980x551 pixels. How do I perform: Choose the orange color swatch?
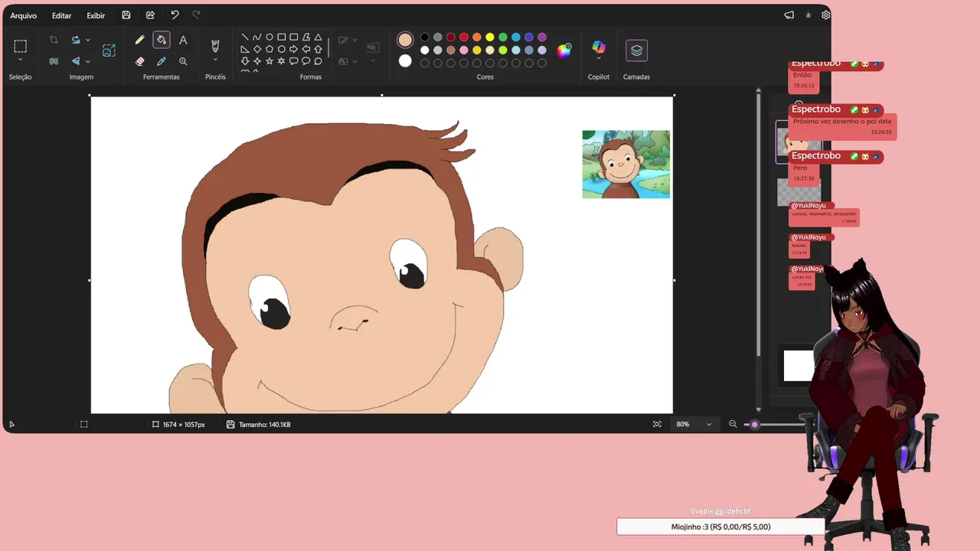click(x=477, y=37)
